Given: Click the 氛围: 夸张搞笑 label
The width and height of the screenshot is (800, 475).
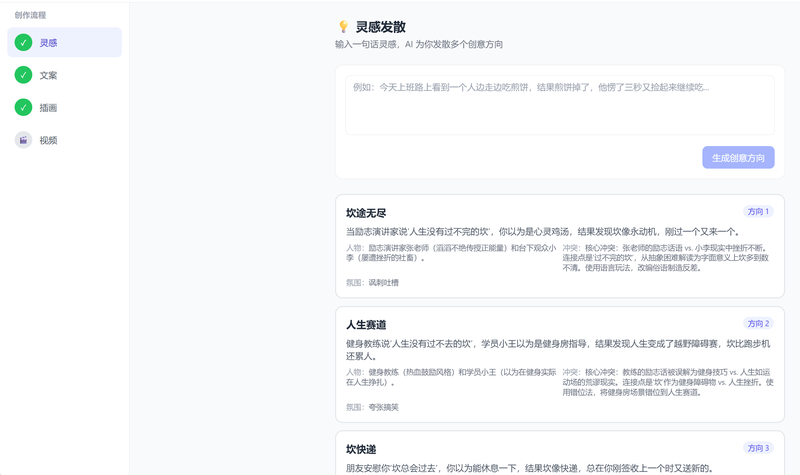Looking at the screenshot, I should pos(372,407).
